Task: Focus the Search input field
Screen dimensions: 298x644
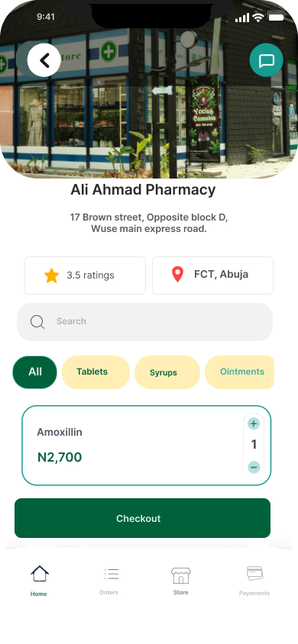Action: click(144, 322)
